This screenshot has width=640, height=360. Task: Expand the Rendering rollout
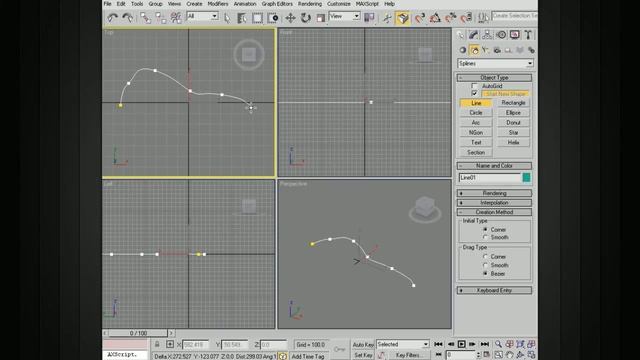pyautogui.click(x=494, y=193)
